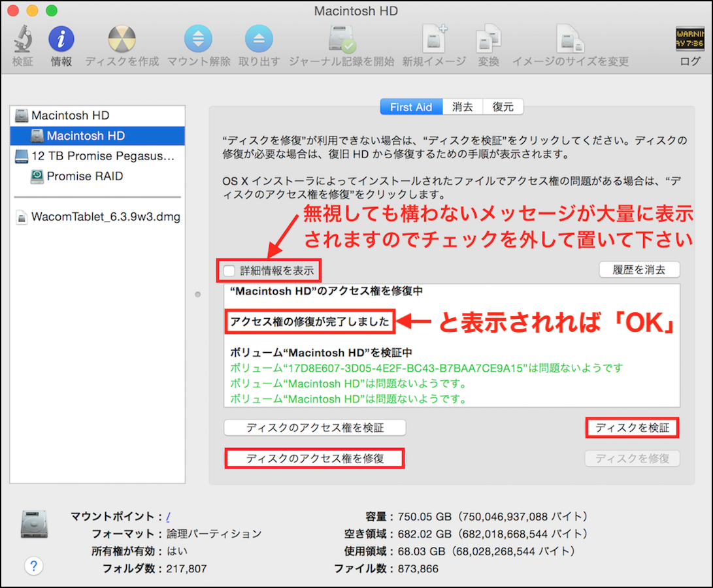Image resolution: width=713 pixels, height=588 pixels.
Task: Click the New Image toolbar icon
Action: 434,39
